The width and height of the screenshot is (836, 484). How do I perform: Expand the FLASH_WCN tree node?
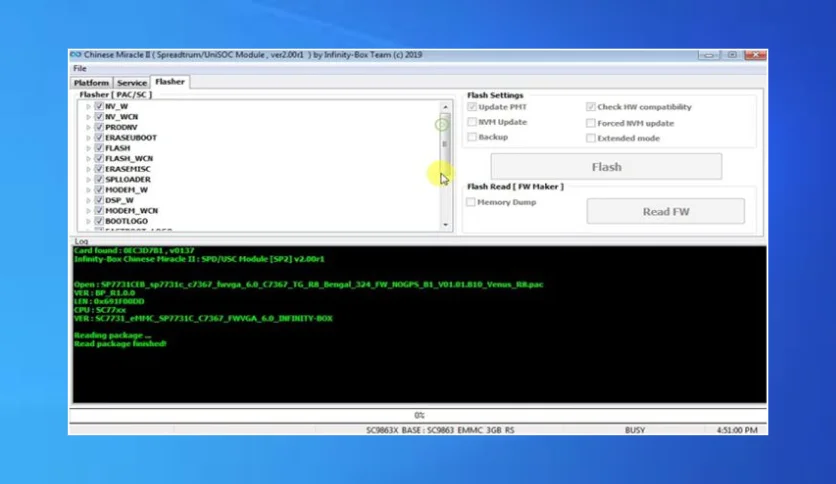click(x=89, y=158)
